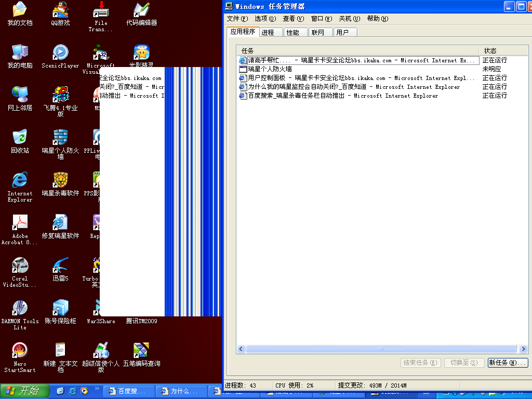The height and width of the screenshot is (399, 532).
Task: Click the horizontal scrollbar thumb in task list
Action: [381, 349]
